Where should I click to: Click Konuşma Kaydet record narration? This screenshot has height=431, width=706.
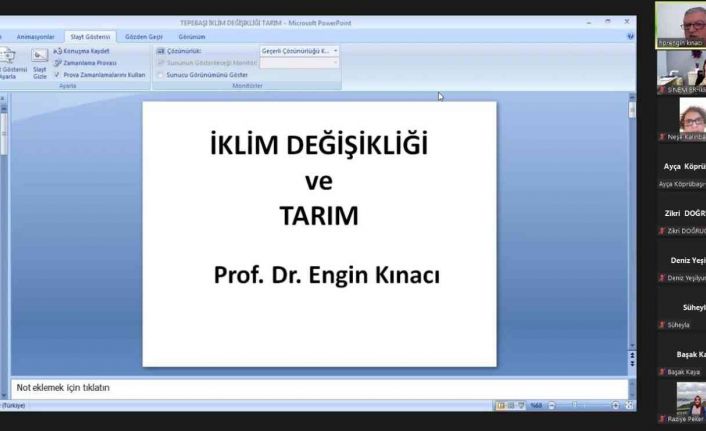(x=81, y=51)
